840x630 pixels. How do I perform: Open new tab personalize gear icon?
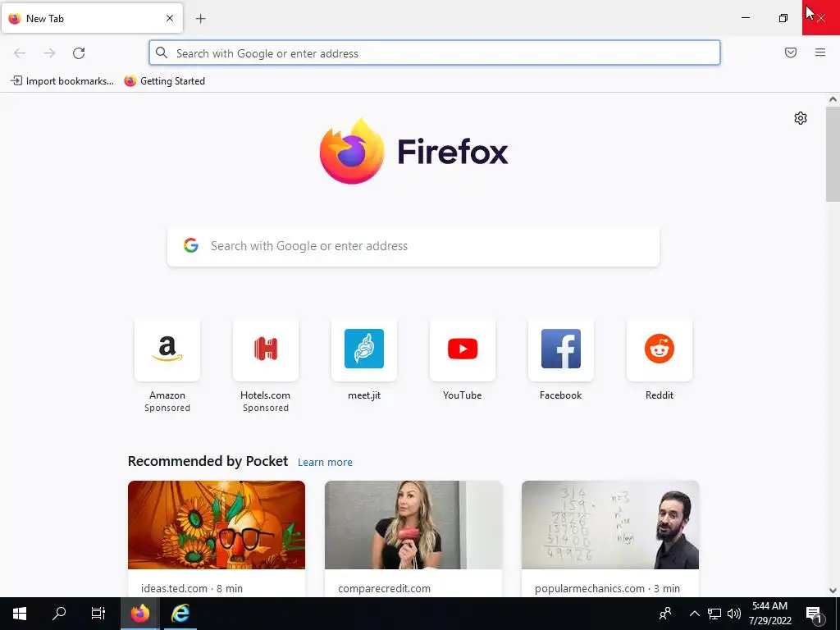coord(801,118)
